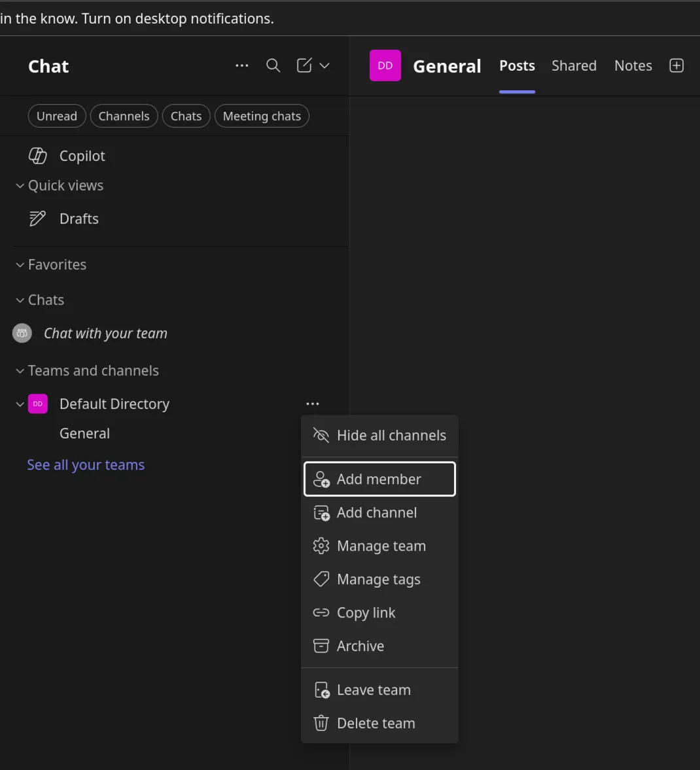Apply the Chats filter chip
Viewport: 700px width, 770px height.
186,116
